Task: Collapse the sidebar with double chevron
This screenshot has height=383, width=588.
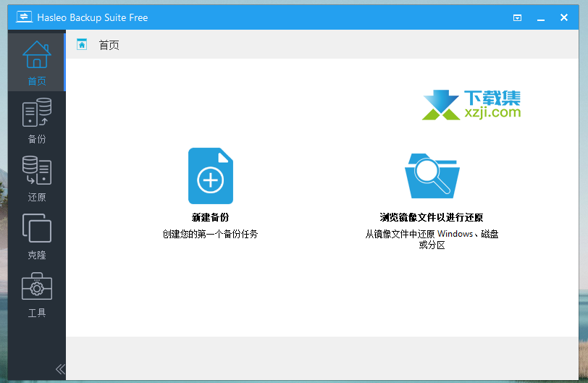Action: pos(60,369)
